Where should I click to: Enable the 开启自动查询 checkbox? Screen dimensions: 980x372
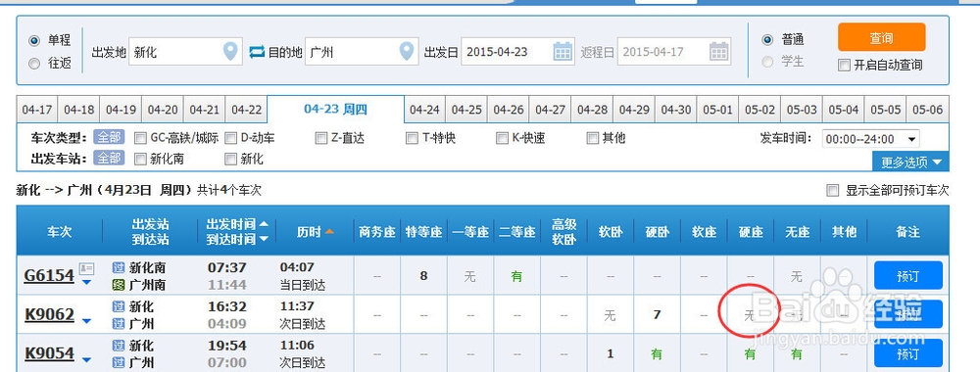845,65
